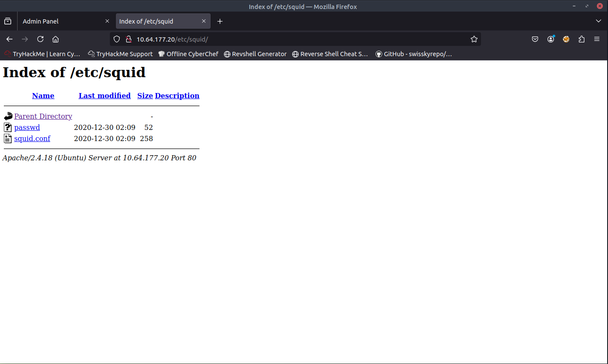The image size is (608, 364).
Task: Go to the Firefox home page
Action: point(55,39)
